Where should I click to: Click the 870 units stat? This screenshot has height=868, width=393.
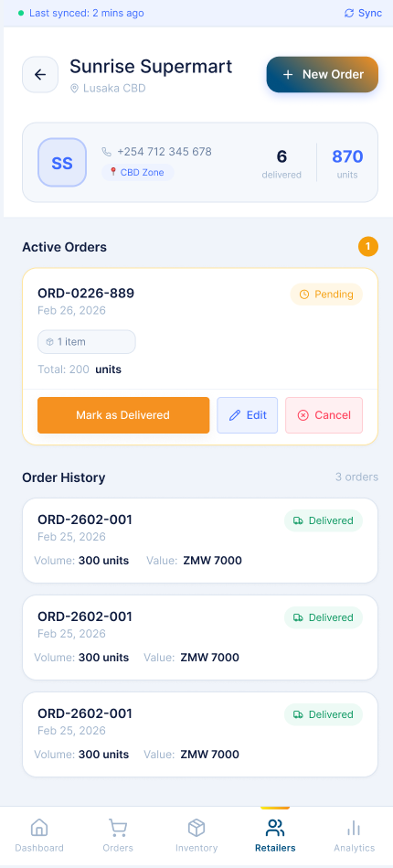347,164
